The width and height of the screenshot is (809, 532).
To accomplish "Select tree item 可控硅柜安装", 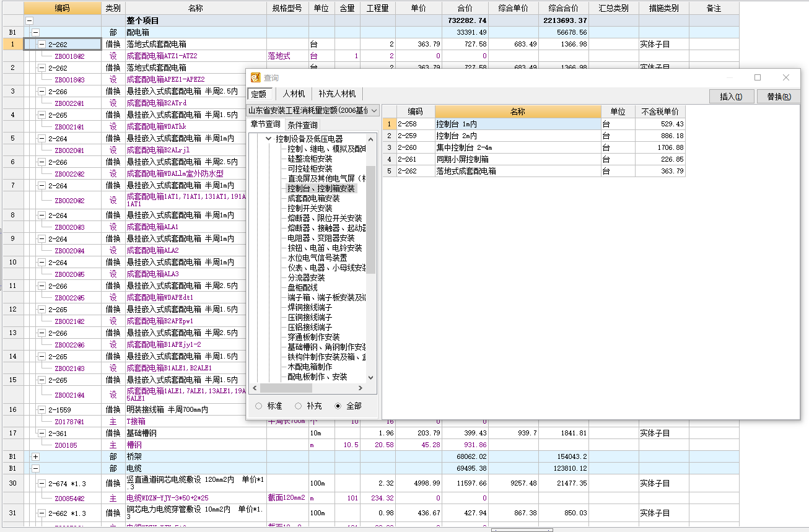I will pos(310,168).
